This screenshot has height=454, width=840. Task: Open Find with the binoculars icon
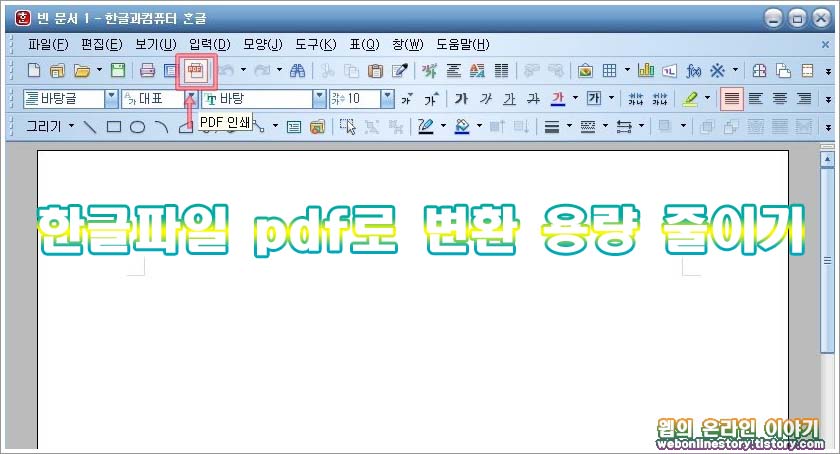pos(297,70)
